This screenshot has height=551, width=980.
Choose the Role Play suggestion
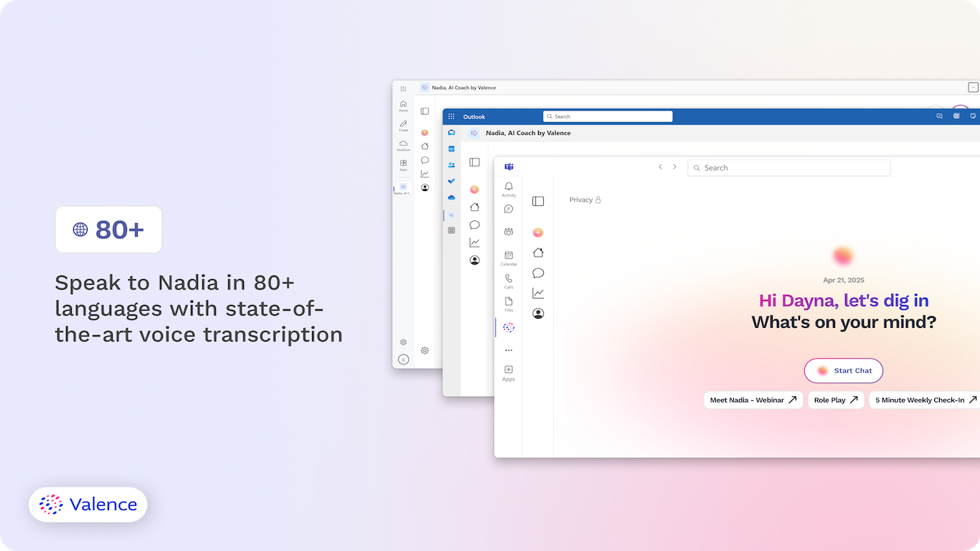pos(837,400)
